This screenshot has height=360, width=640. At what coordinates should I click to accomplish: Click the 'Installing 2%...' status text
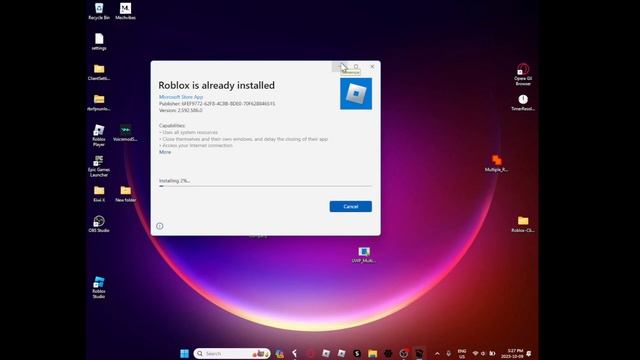pos(174,180)
